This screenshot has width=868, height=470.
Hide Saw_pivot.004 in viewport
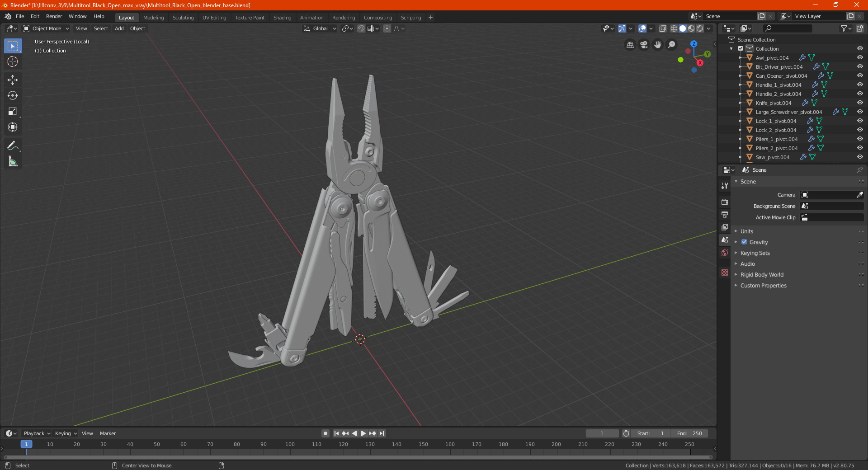tap(860, 157)
